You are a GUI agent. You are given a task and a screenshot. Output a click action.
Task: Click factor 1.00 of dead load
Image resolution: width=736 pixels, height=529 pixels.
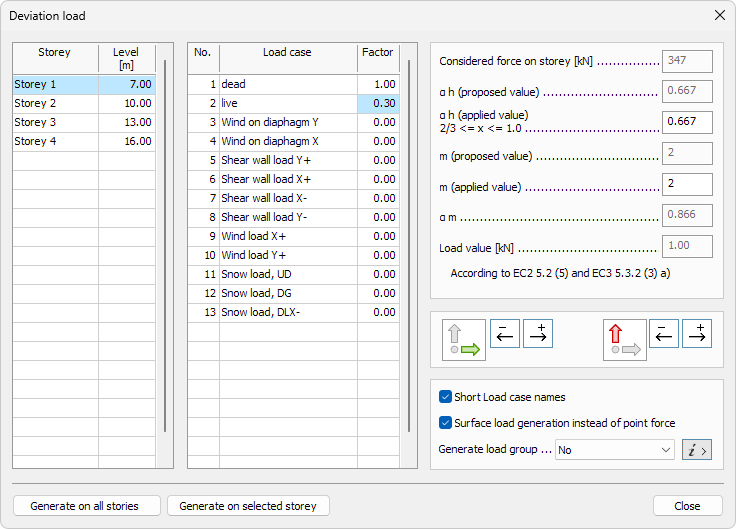(378, 84)
